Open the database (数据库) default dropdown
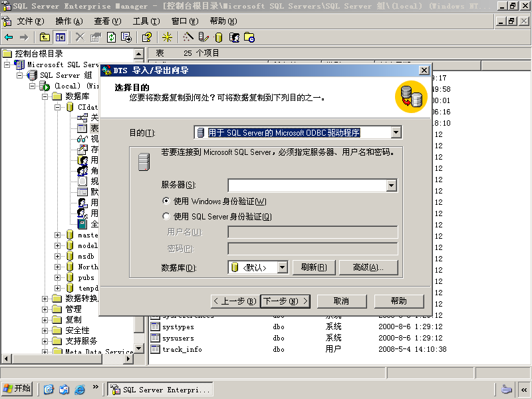Viewport: 532px width, 399px height. coord(282,267)
